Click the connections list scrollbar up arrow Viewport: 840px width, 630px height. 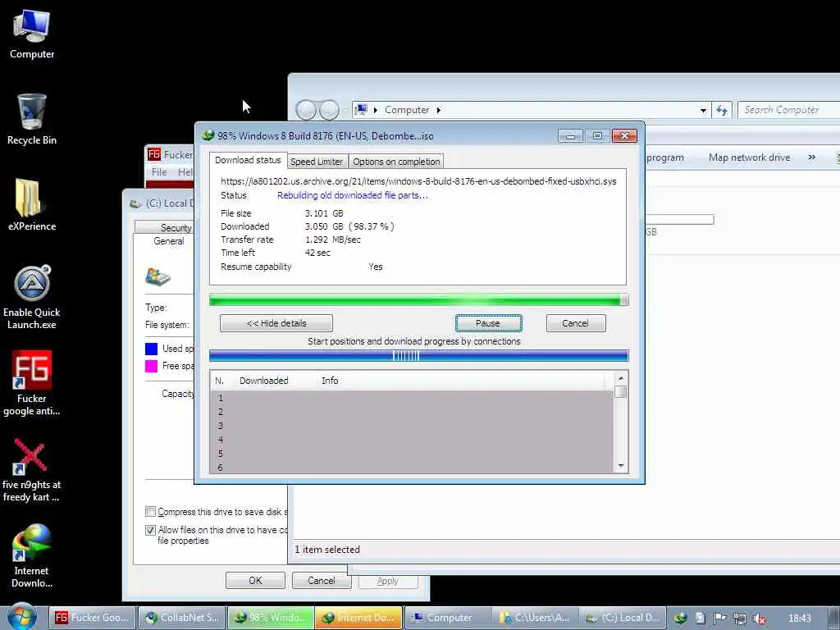pos(621,378)
